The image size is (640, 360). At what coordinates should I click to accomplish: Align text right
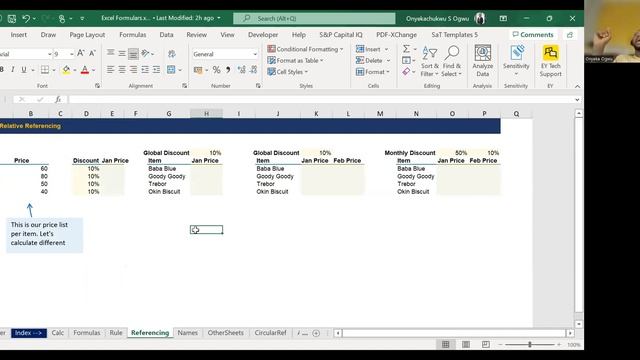coord(133,70)
